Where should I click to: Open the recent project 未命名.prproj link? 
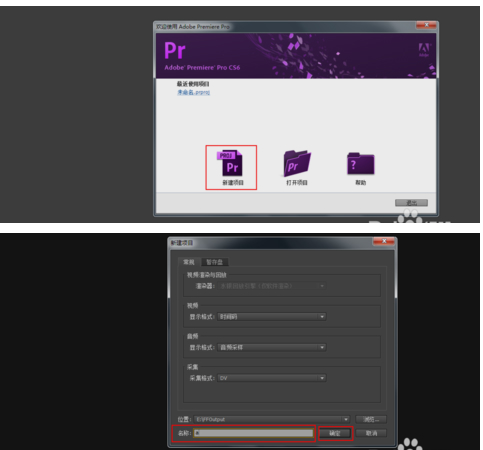point(193,92)
